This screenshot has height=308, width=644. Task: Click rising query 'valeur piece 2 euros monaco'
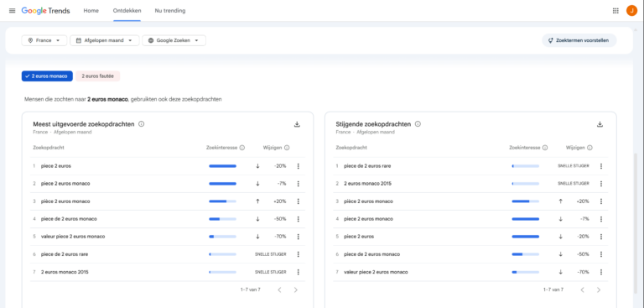coord(377,272)
